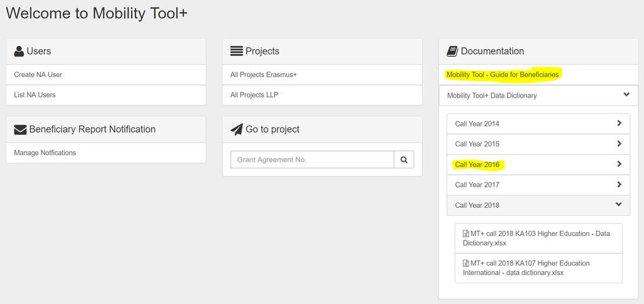Click the Documentation book icon
Viewport: 644px width, 304px height.
click(452, 51)
